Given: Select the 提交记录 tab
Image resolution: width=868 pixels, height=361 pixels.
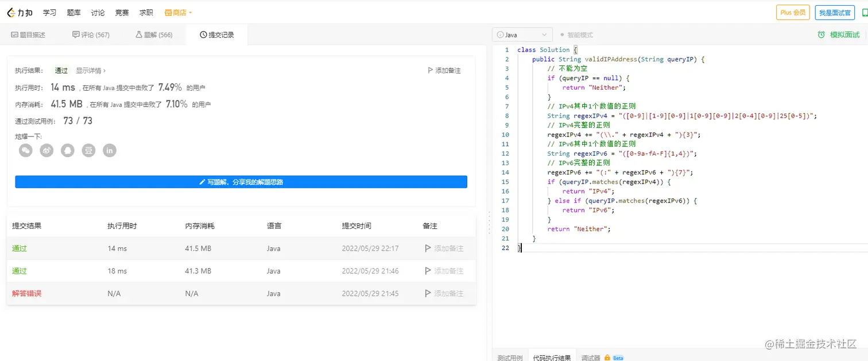Looking at the screenshot, I should (x=217, y=35).
